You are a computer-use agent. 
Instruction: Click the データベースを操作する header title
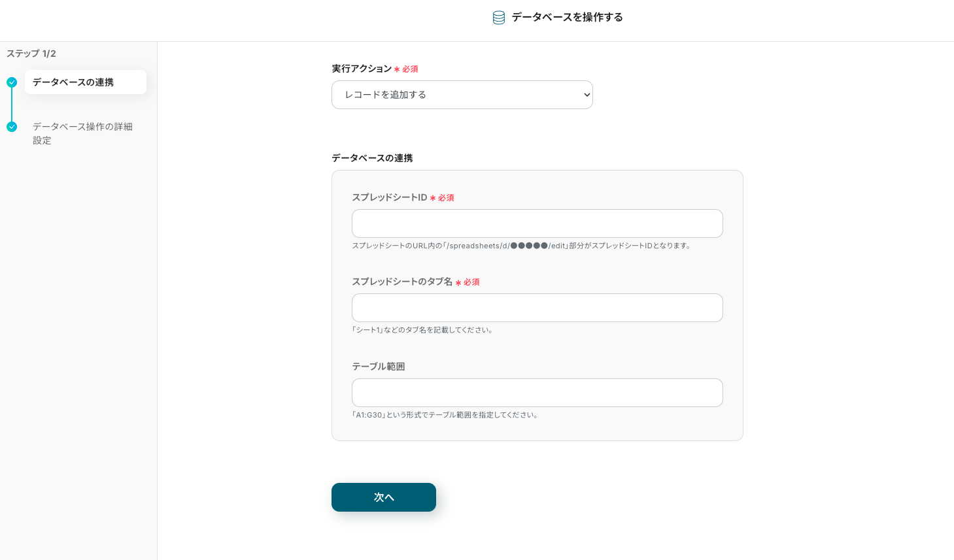coord(567,18)
